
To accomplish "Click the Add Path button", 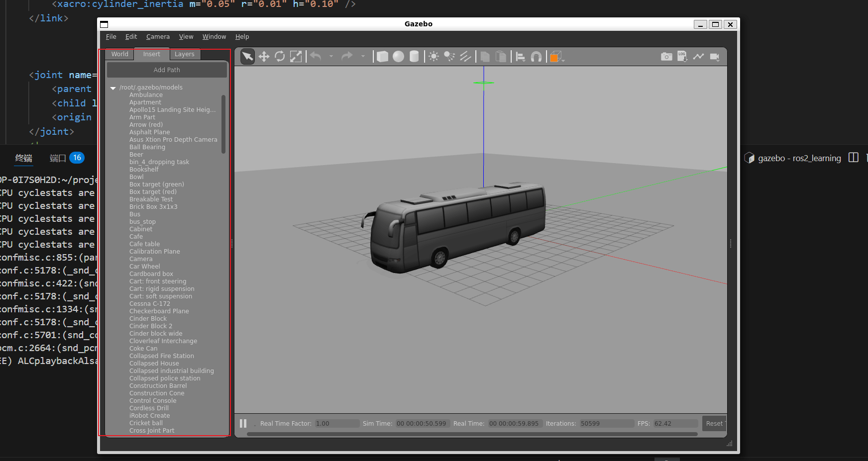I will [167, 70].
